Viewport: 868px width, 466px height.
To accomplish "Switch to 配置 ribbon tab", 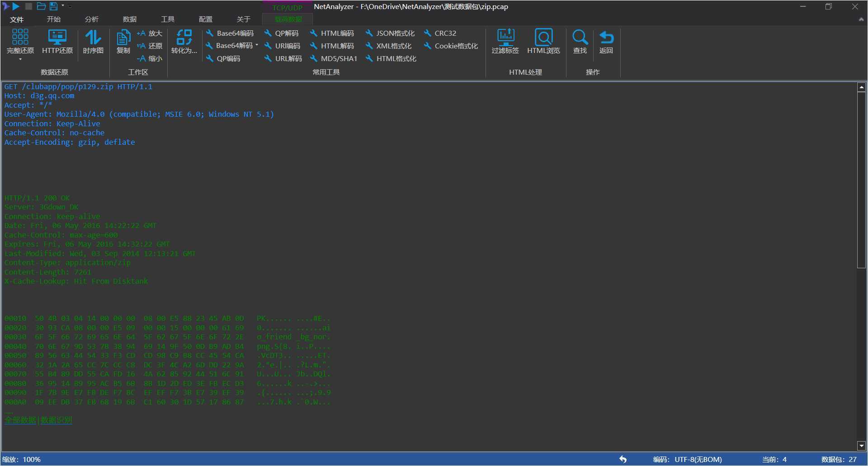I will (205, 19).
